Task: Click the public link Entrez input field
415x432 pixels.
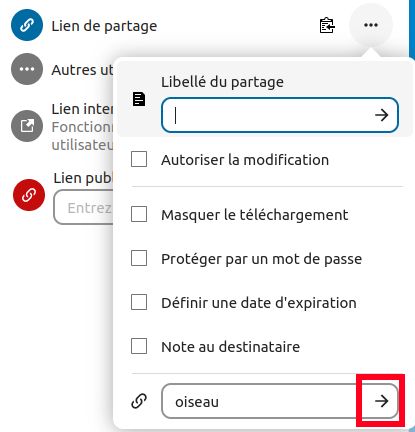Action: click(83, 207)
